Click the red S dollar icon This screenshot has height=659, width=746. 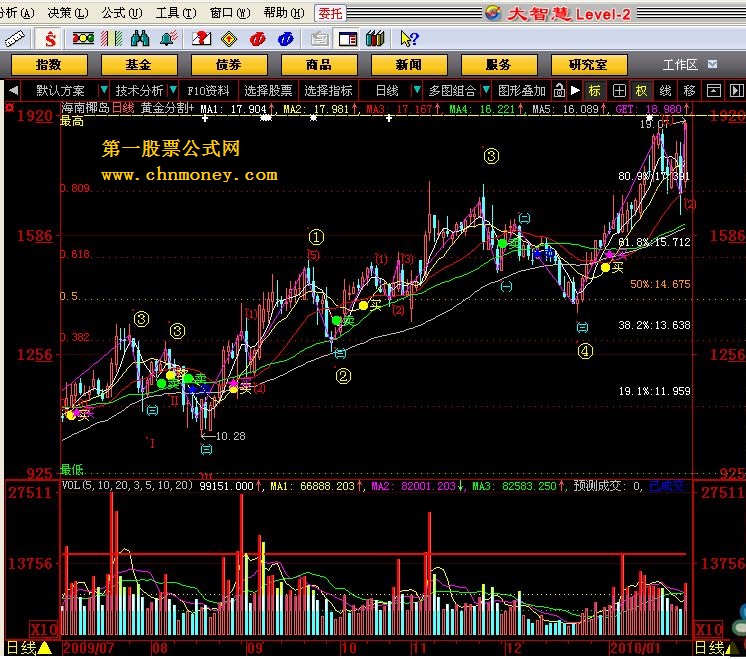[50, 39]
